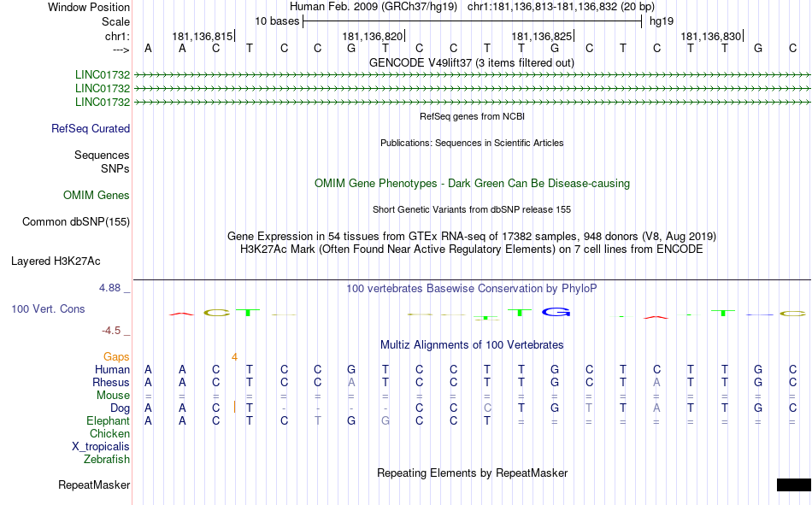Click the bottom LINC01732 transcript label
Image resolution: width=812 pixels, height=505 pixels.
[x=103, y=102]
